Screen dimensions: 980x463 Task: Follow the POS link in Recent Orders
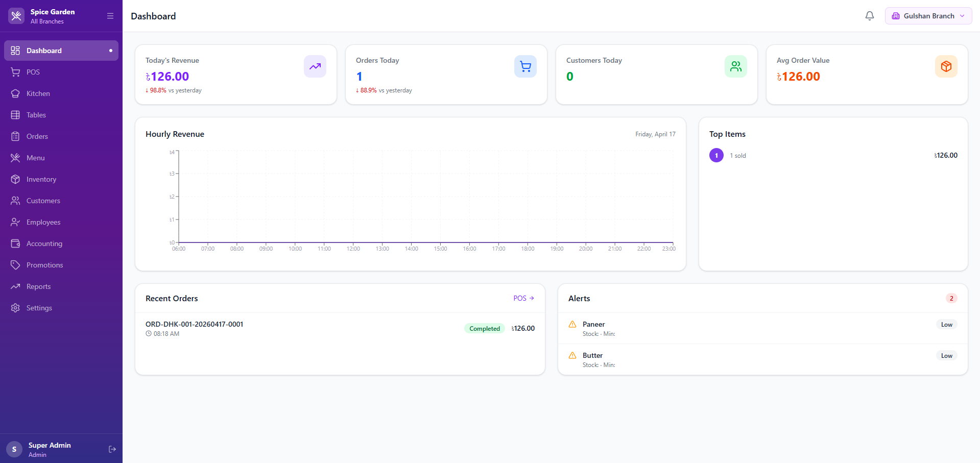(x=524, y=298)
